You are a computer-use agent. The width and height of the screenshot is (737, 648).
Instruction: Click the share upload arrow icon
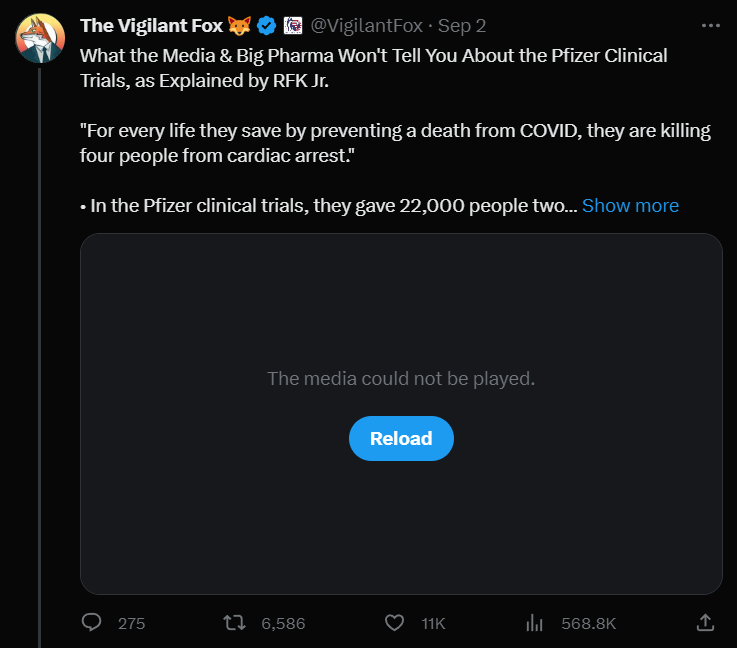tap(704, 622)
